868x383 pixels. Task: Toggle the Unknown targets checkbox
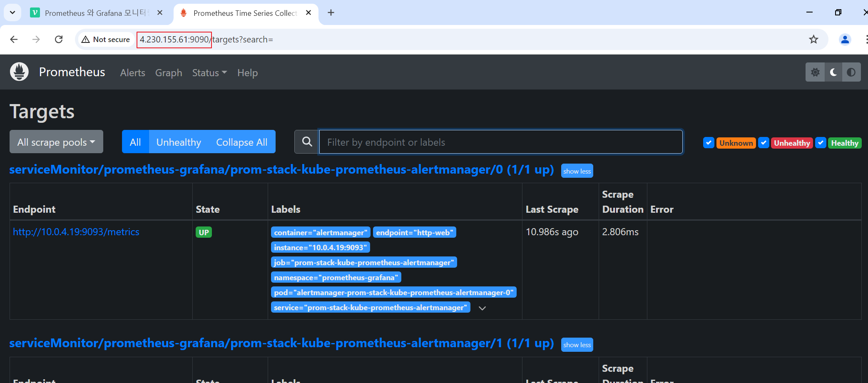point(709,143)
